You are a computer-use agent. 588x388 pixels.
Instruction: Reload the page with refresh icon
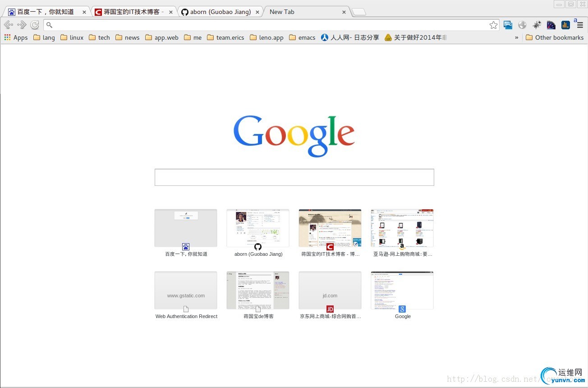[34, 25]
